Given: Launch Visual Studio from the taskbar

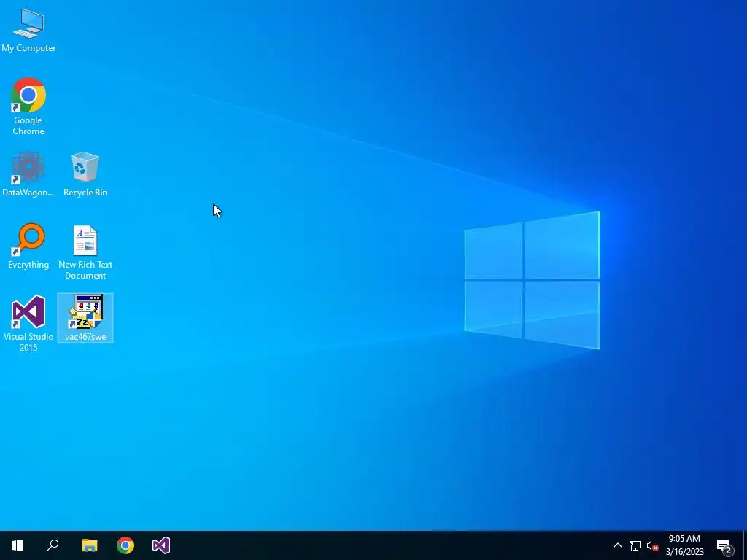Looking at the screenshot, I should tap(161, 545).
